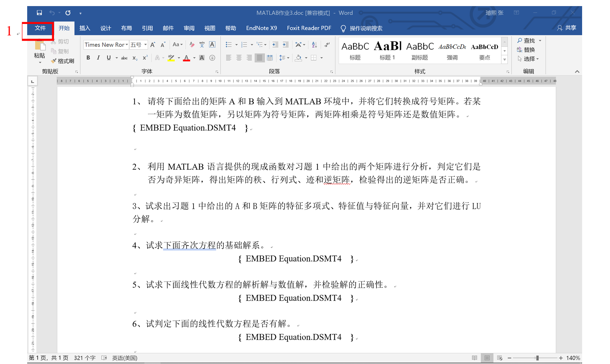Open word count via 321 个字 status item
Image resolution: width=610 pixels, height=364 pixels.
(84, 358)
